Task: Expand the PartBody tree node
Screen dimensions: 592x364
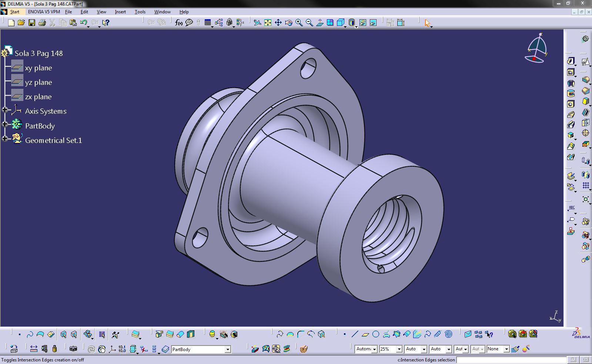Action: click(x=5, y=124)
